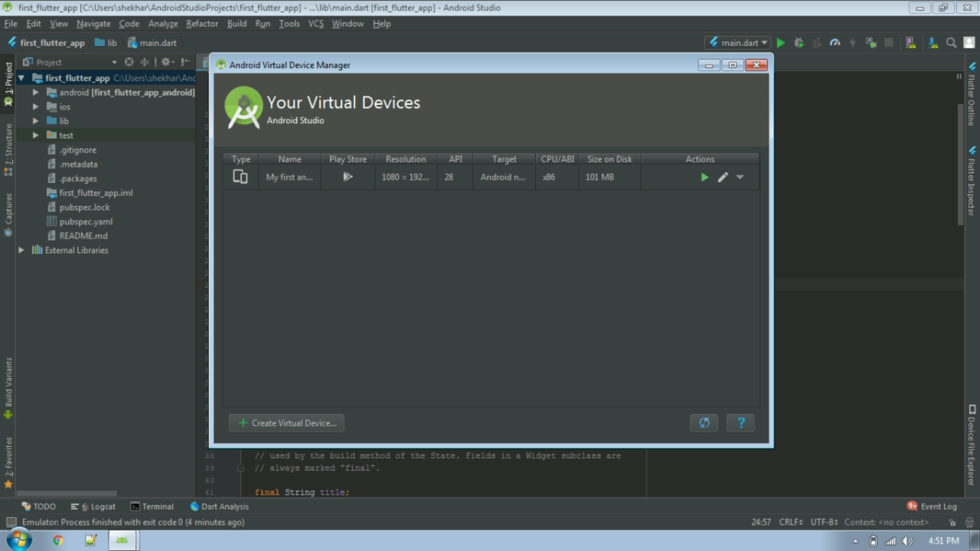Open the profiler gauge icon
Image resolution: width=980 pixels, height=551 pixels.
[x=835, y=43]
